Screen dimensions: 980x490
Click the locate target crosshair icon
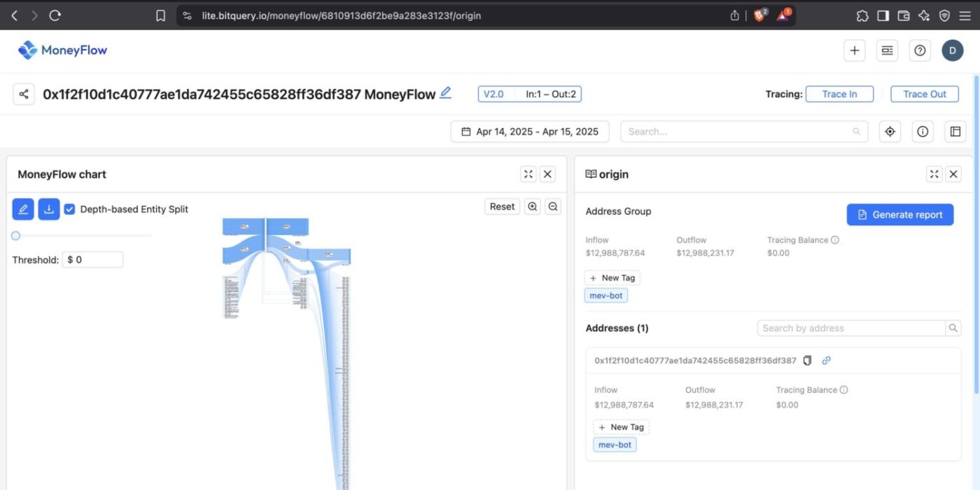tap(890, 132)
